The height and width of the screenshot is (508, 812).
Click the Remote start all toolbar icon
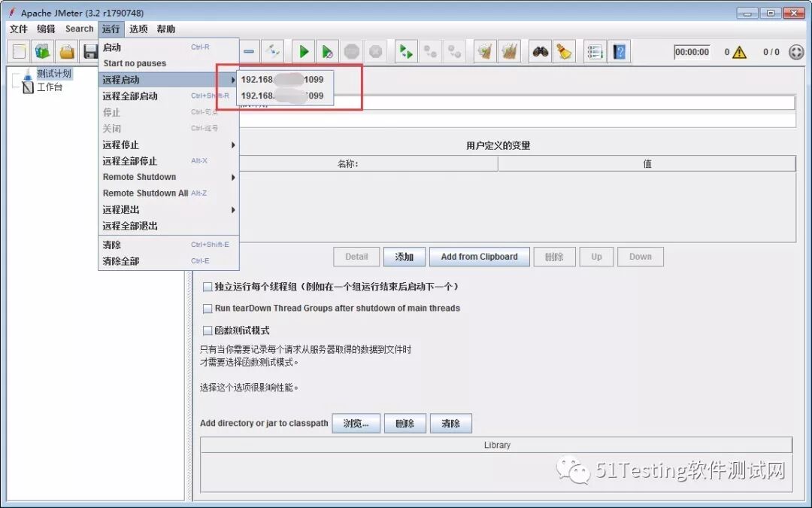[406, 51]
